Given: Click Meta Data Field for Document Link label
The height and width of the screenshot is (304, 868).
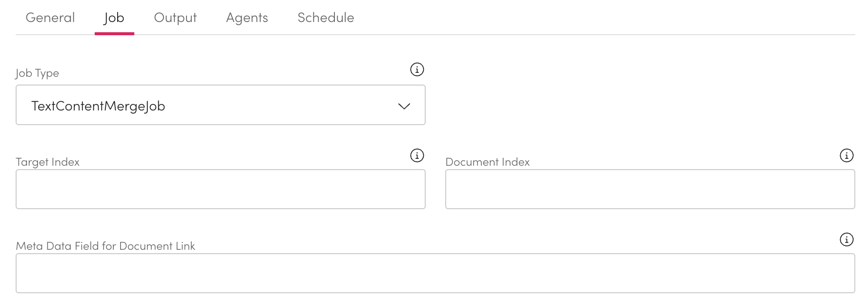Looking at the screenshot, I should [x=105, y=246].
